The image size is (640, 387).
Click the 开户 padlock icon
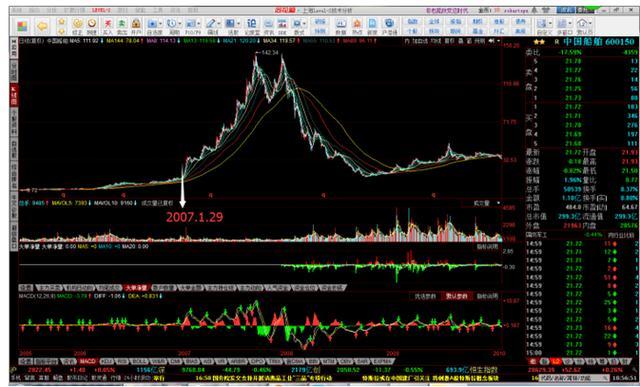point(136,26)
